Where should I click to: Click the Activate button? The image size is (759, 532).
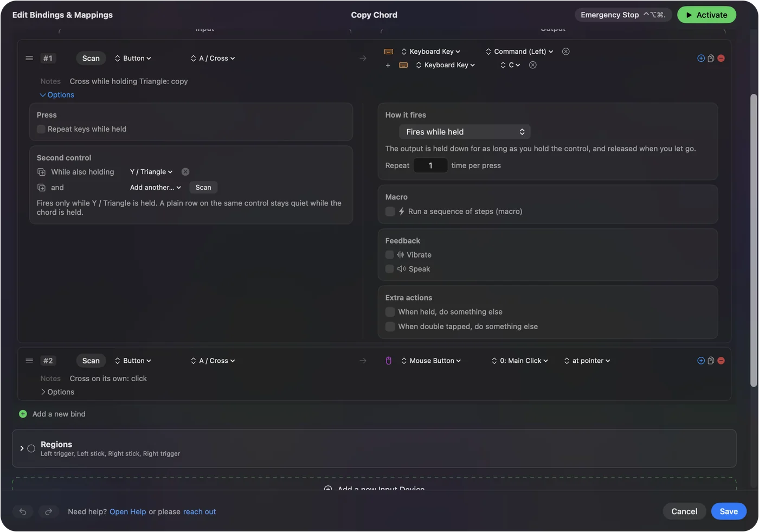(706, 15)
